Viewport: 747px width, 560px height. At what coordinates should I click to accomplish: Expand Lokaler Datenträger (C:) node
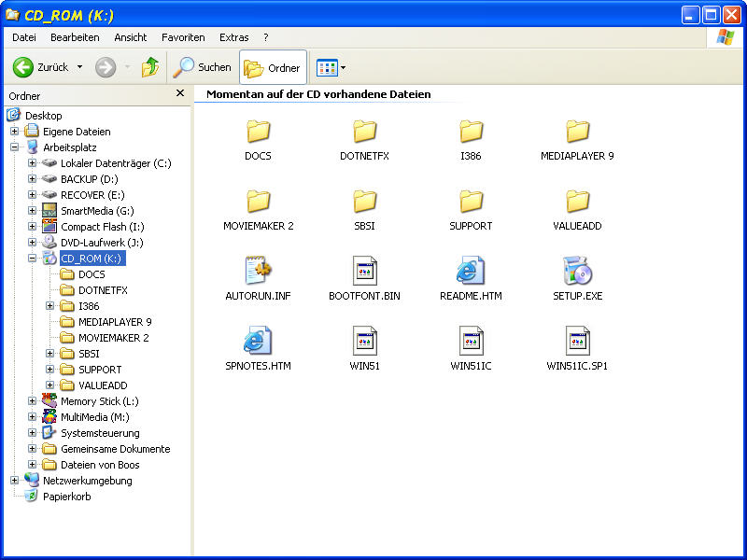click(32, 162)
